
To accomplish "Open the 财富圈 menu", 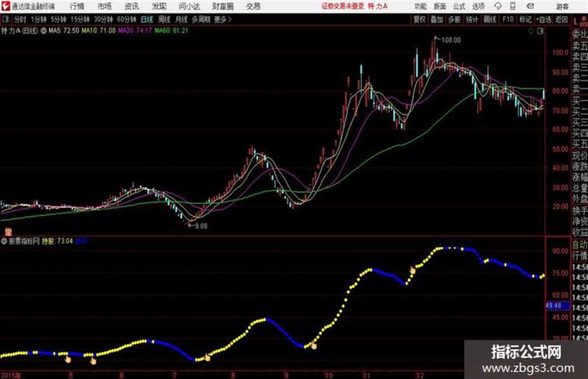I will tap(223, 6).
